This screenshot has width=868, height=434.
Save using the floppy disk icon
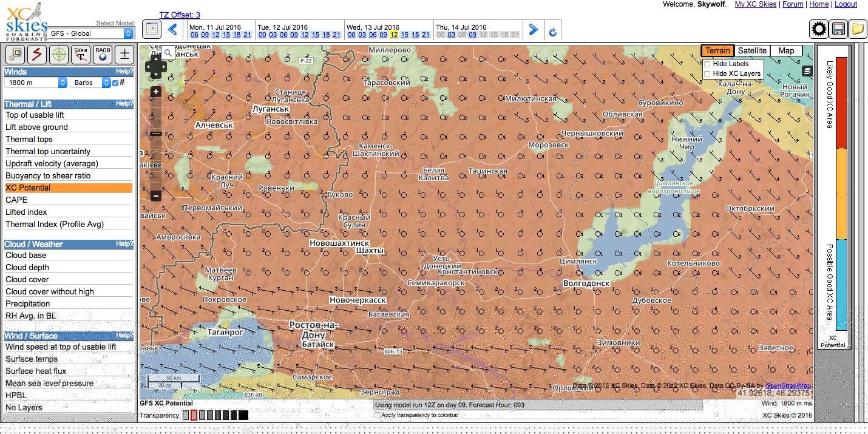838,29
